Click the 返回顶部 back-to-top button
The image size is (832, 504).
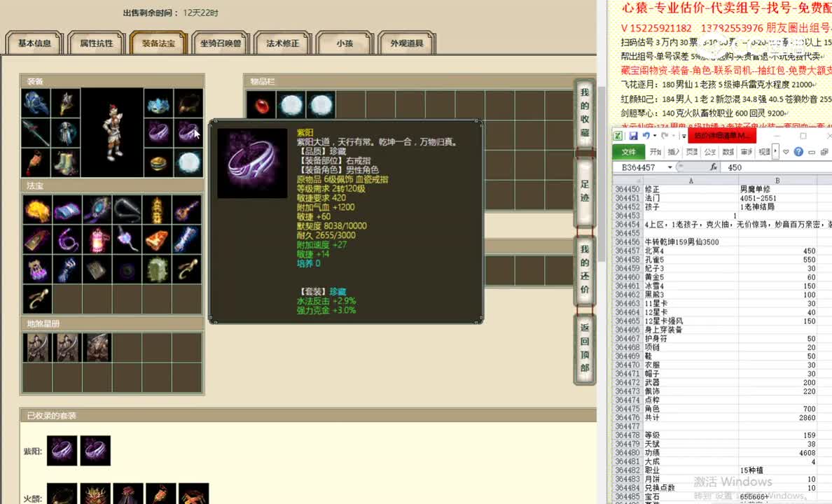[x=585, y=350]
